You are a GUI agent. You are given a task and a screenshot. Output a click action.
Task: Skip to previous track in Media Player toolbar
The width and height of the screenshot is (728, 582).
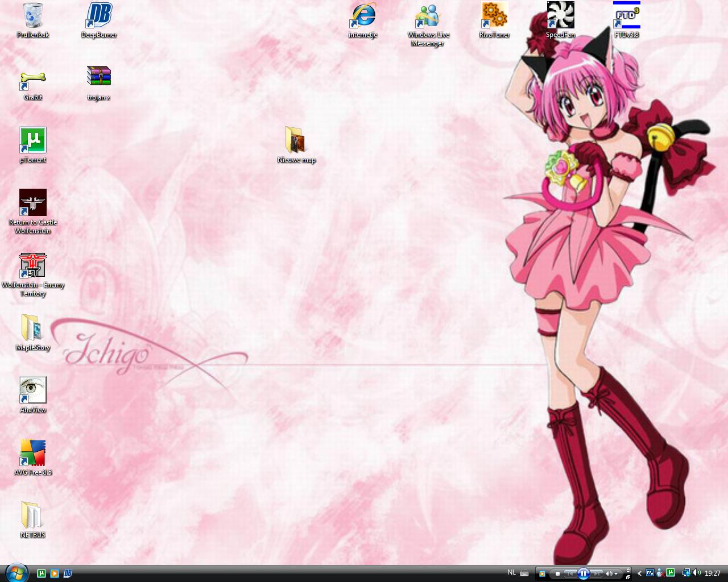click(570, 573)
